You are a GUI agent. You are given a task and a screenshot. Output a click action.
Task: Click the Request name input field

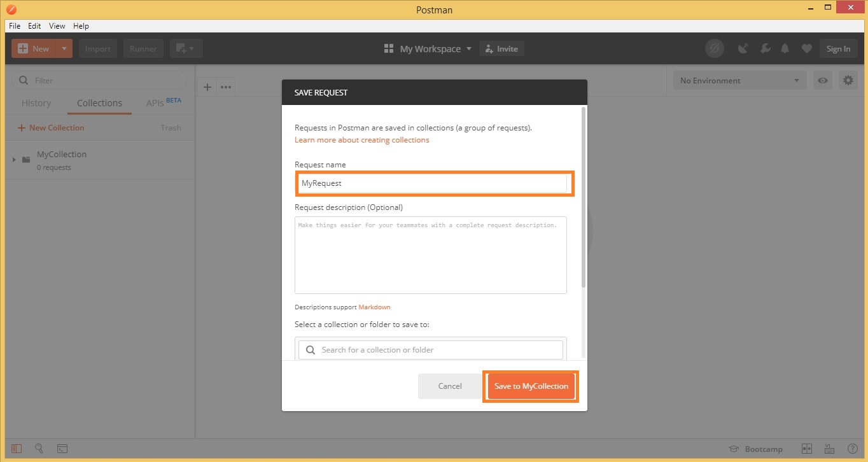tap(431, 183)
